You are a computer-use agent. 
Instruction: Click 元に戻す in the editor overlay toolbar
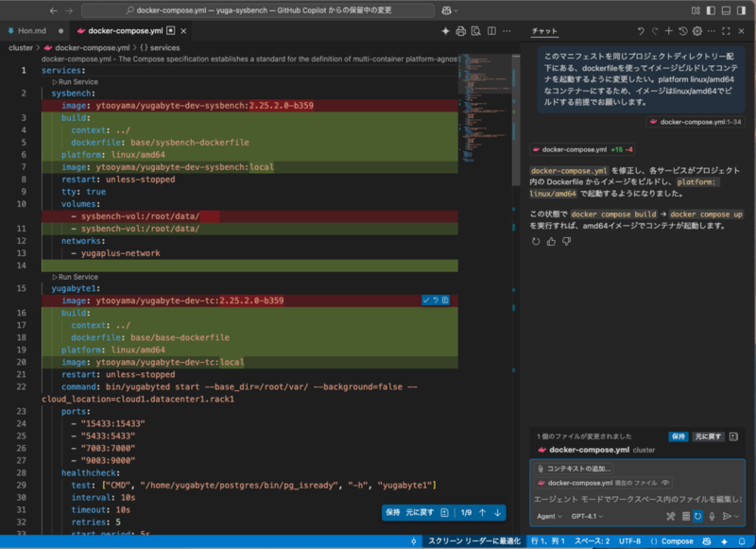click(x=420, y=512)
